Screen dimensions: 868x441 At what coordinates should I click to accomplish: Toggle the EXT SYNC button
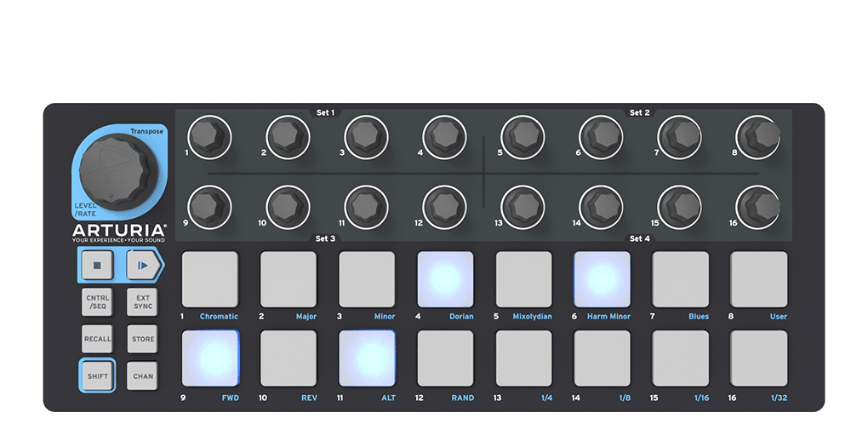click(x=143, y=302)
